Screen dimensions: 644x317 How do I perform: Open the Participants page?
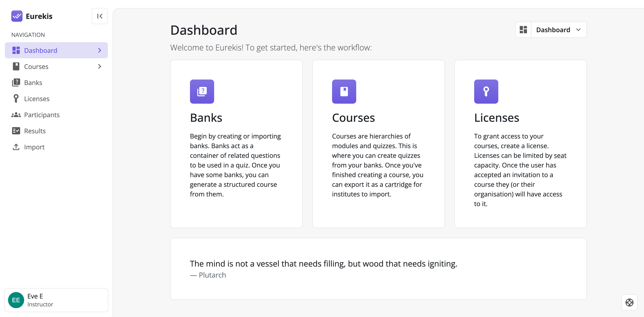pyautogui.click(x=42, y=115)
